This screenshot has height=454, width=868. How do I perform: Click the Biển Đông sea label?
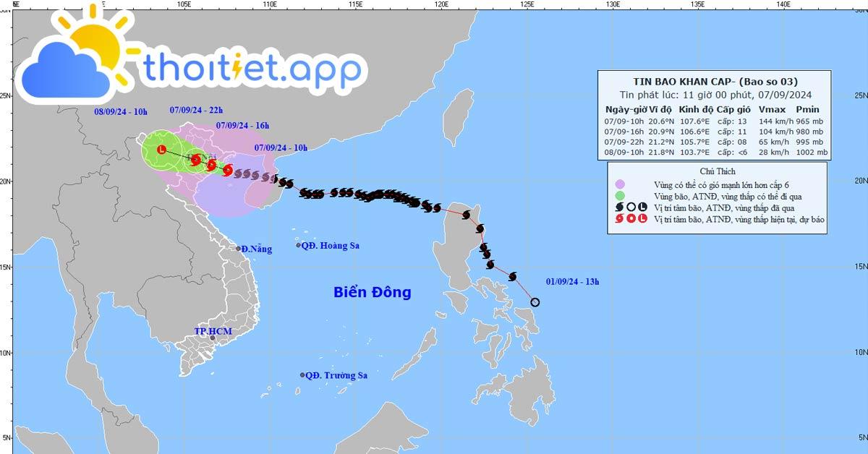tap(372, 293)
